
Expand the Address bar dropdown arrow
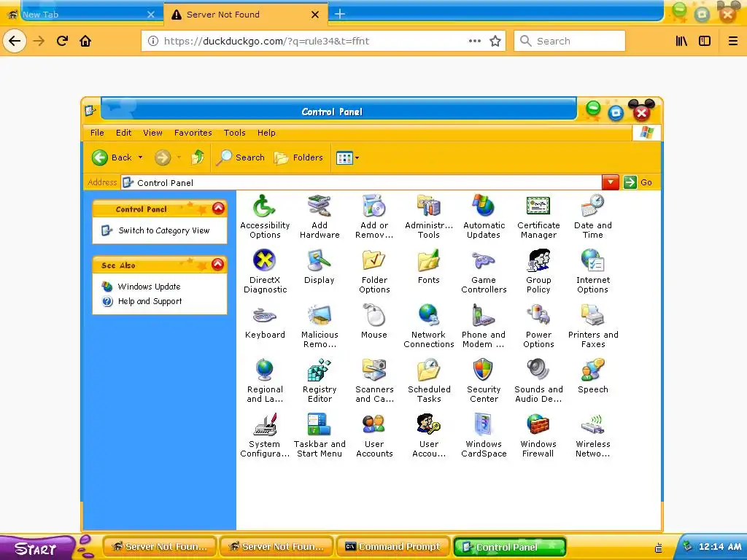coord(611,182)
